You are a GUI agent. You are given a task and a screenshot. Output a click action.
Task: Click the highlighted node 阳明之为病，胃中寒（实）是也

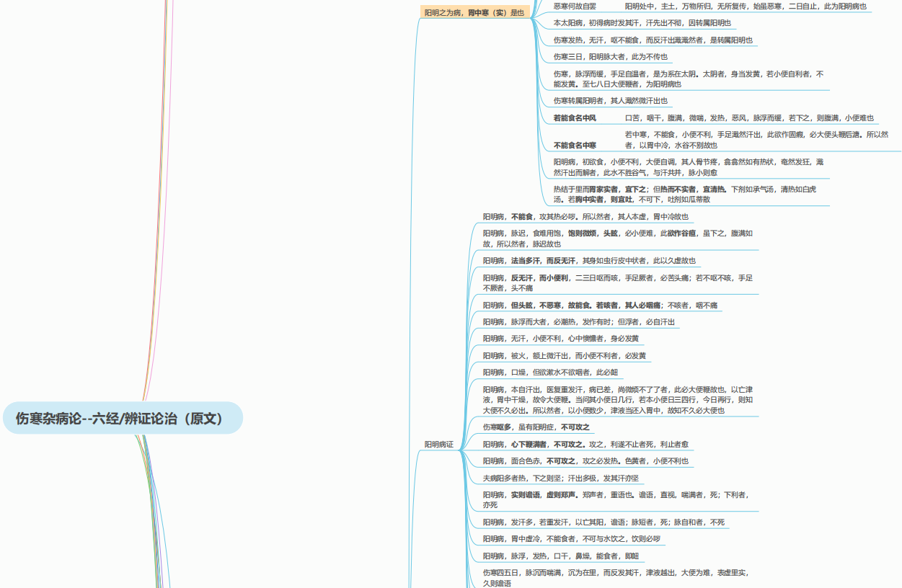(x=474, y=12)
